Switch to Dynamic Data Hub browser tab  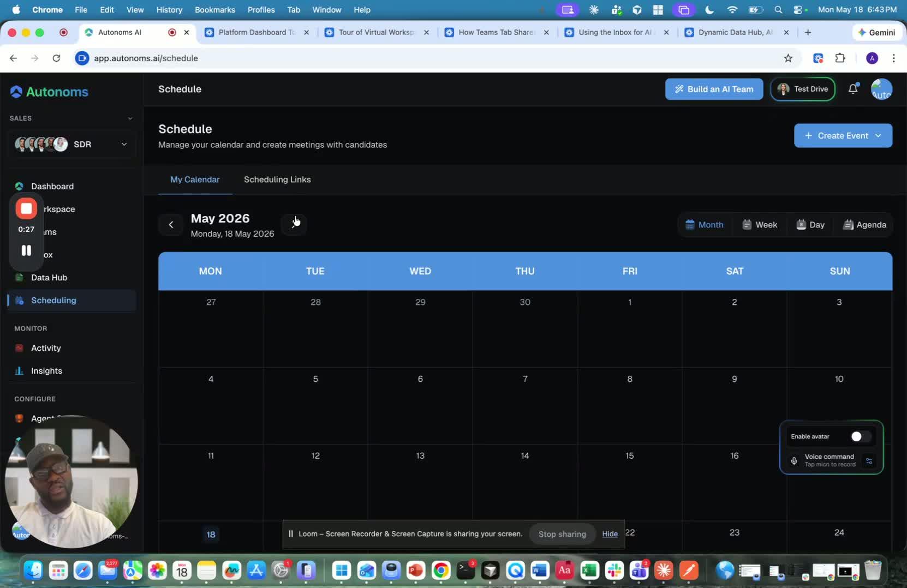point(735,32)
